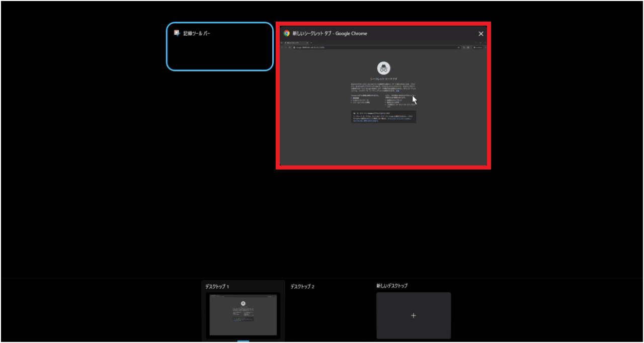Click the 新しいデスクトップ label
The image size is (644, 343).
click(x=392, y=286)
